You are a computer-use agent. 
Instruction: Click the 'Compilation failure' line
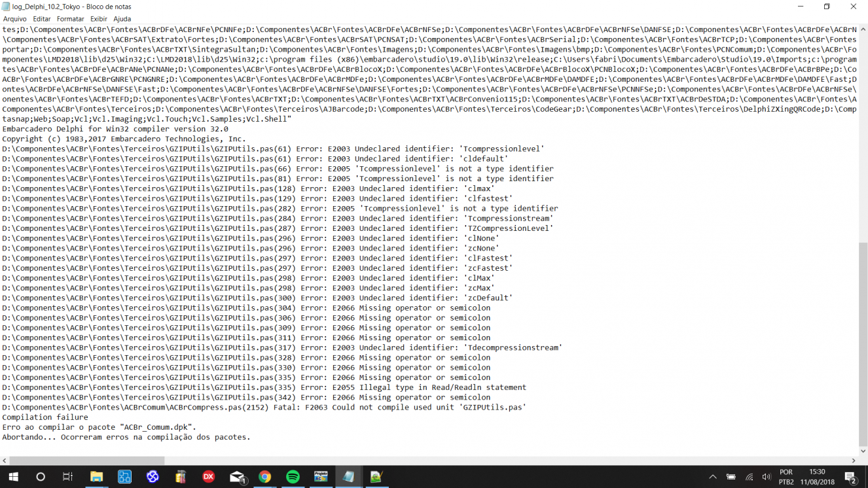pyautogui.click(x=45, y=417)
